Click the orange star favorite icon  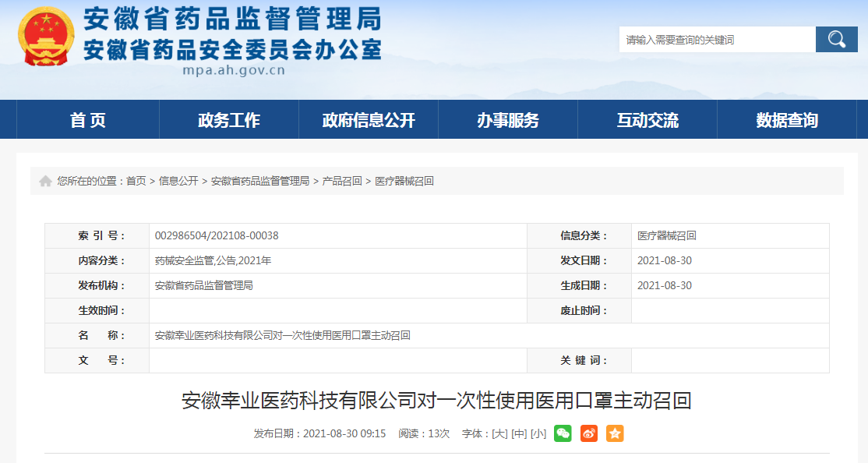point(615,433)
